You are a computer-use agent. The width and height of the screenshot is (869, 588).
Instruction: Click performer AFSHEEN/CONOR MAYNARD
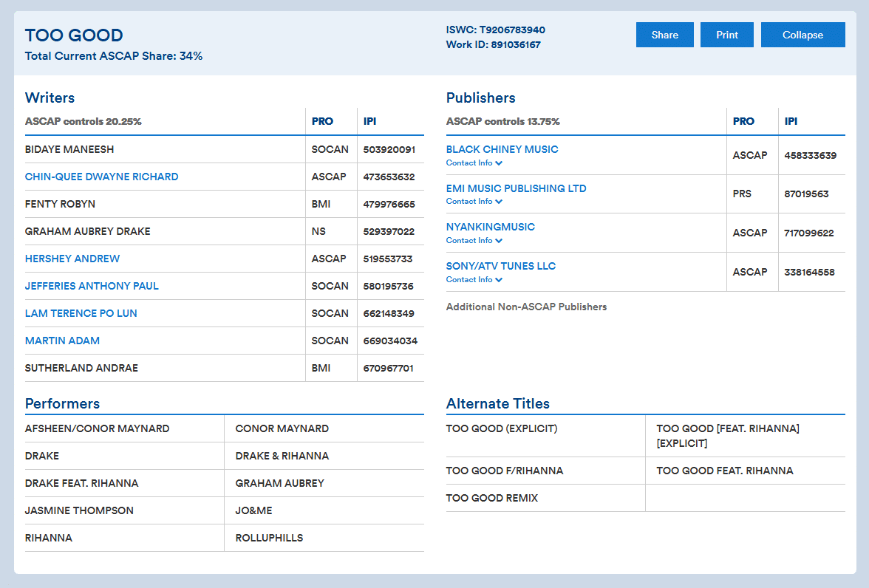coord(97,429)
